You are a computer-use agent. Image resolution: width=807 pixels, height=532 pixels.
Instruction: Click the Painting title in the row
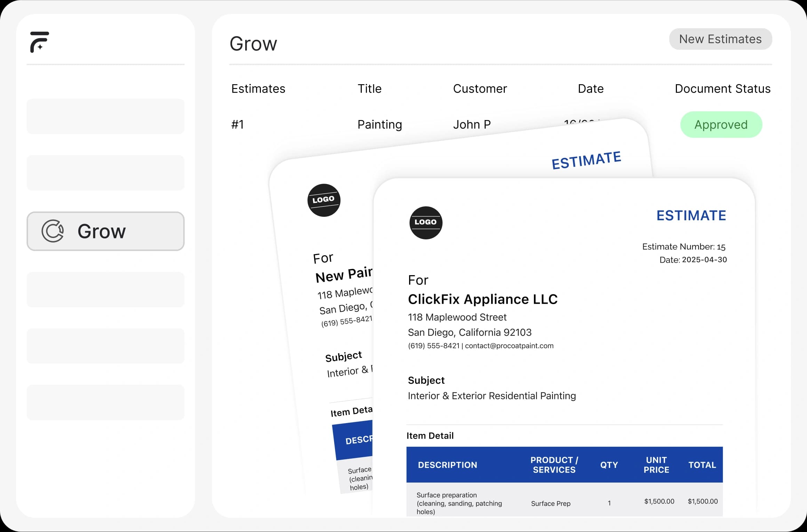[x=379, y=125]
